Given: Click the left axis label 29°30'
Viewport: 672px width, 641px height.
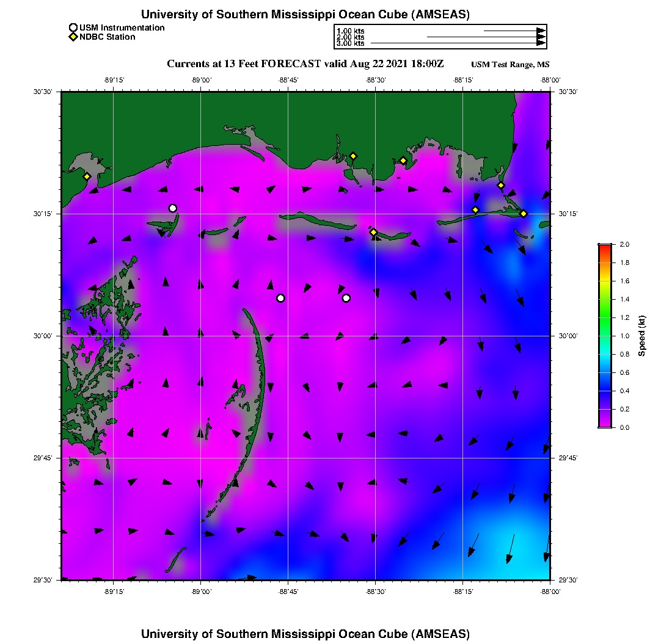Looking at the screenshot, I should pyautogui.click(x=43, y=580).
